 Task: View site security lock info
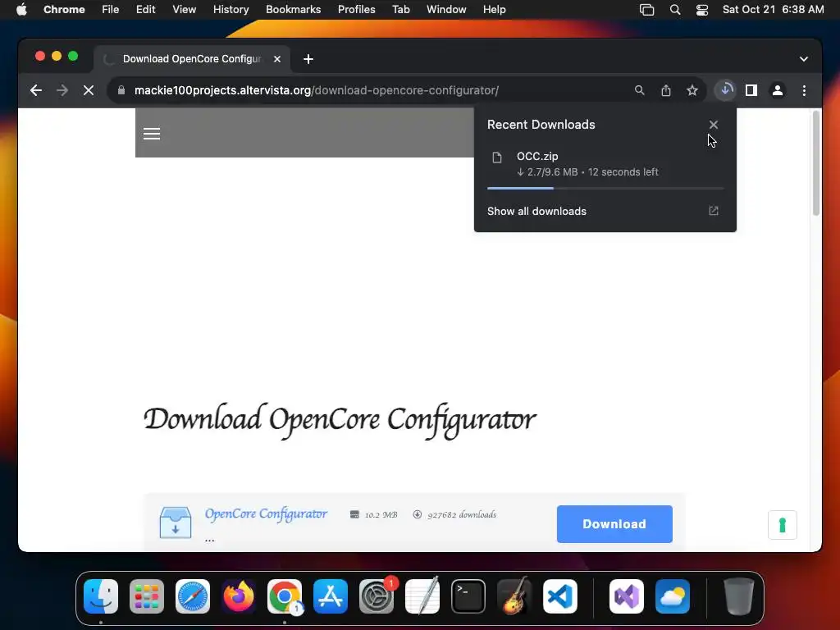tap(121, 90)
